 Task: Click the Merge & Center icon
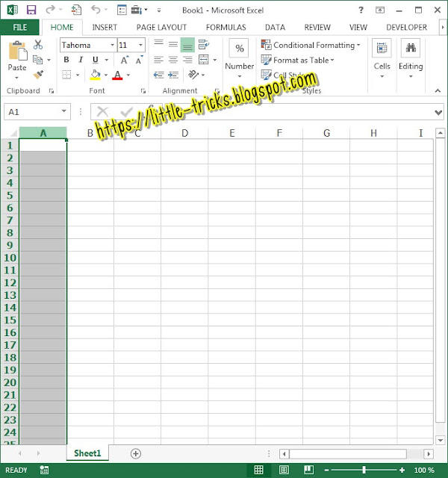coord(204,60)
